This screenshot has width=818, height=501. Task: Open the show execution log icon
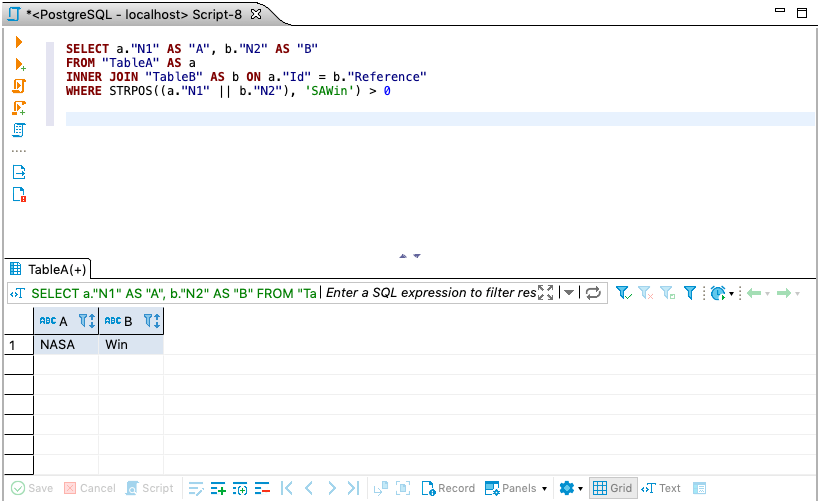tap(19, 194)
